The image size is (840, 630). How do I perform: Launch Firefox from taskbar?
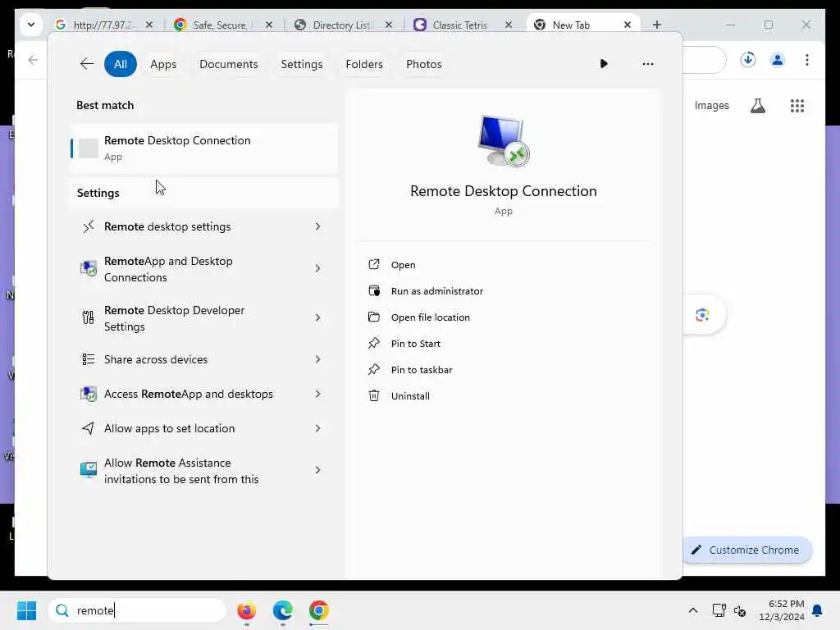click(246, 610)
